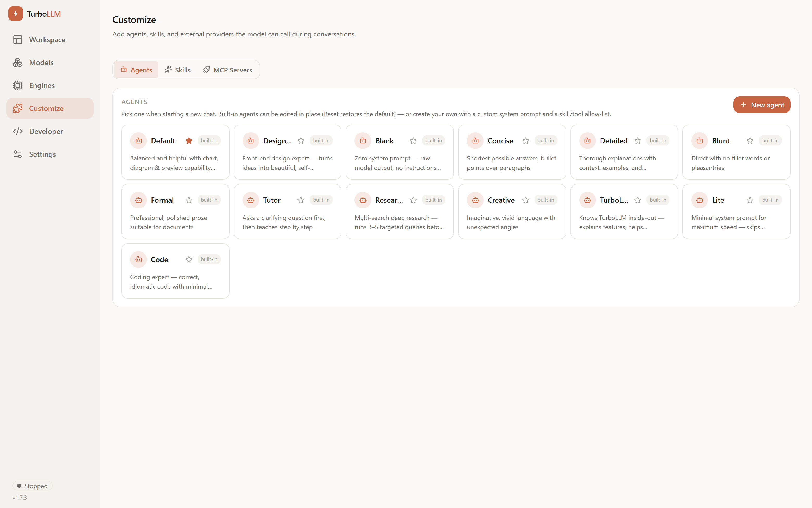Go to Models in the sidebar
The image size is (812, 508).
[x=50, y=63]
